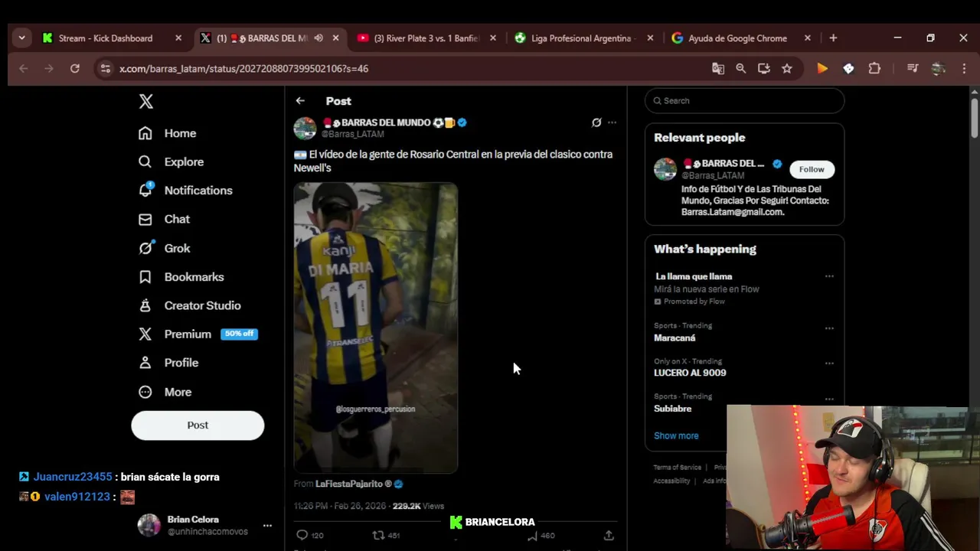Click the orange play extension icon
The width and height of the screenshot is (980, 551).
tap(822, 68)
